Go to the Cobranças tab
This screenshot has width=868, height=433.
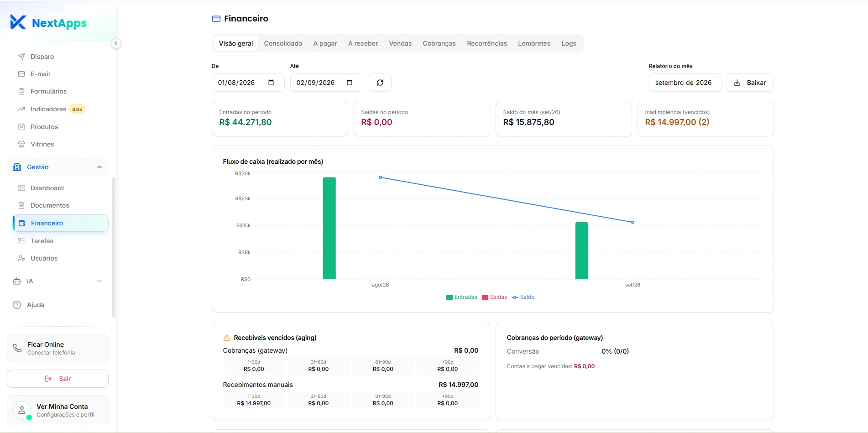click(x=439, y=43)
